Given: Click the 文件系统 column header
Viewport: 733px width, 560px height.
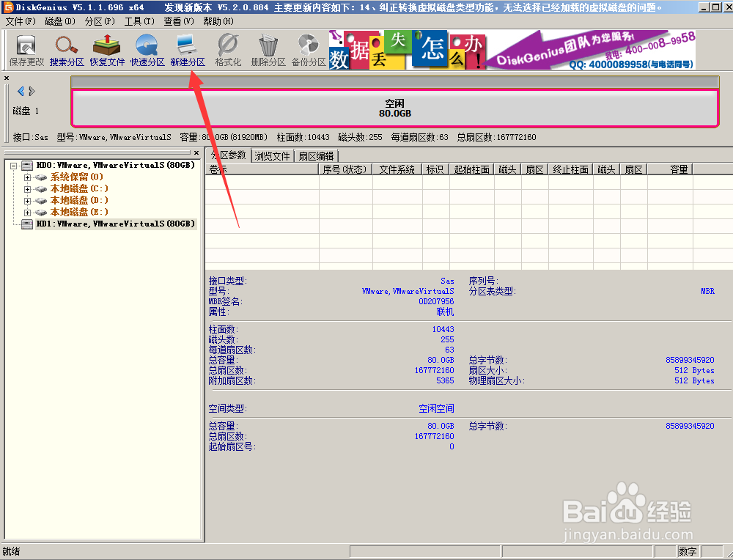Looking at the screenshot, I should 397,169.
